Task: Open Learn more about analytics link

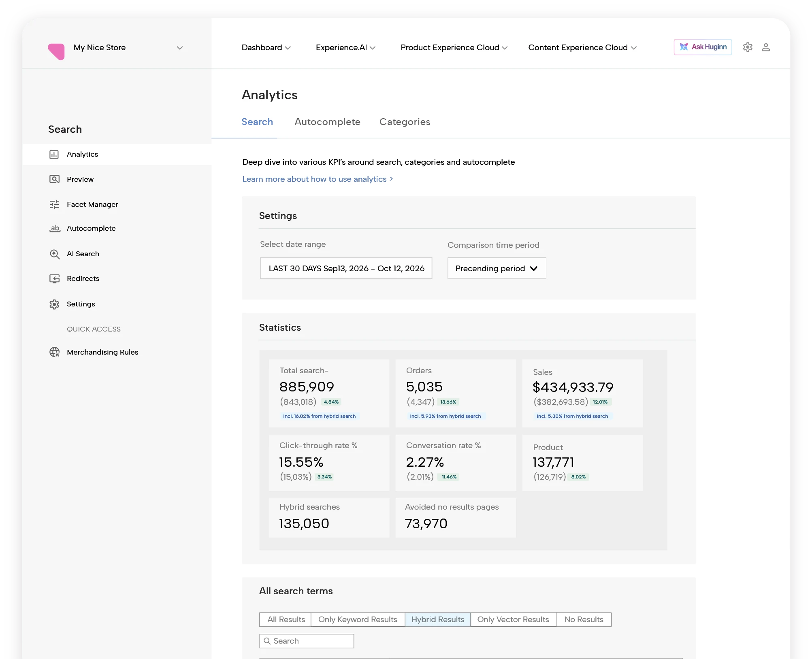Action: [318, 179]
